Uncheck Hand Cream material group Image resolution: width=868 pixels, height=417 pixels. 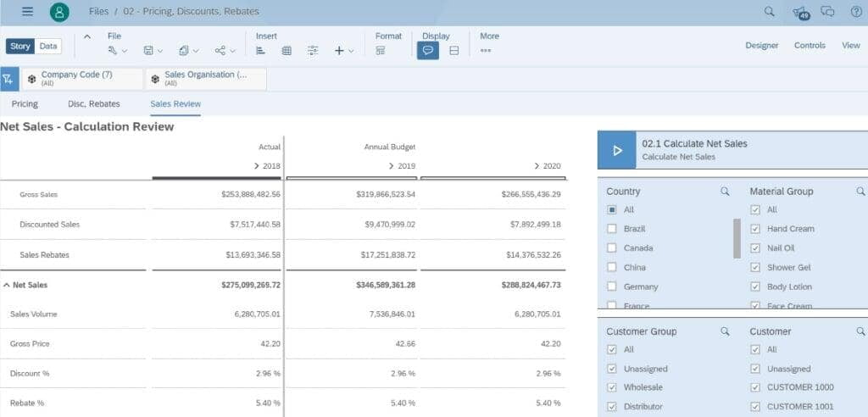click(755, 229)
